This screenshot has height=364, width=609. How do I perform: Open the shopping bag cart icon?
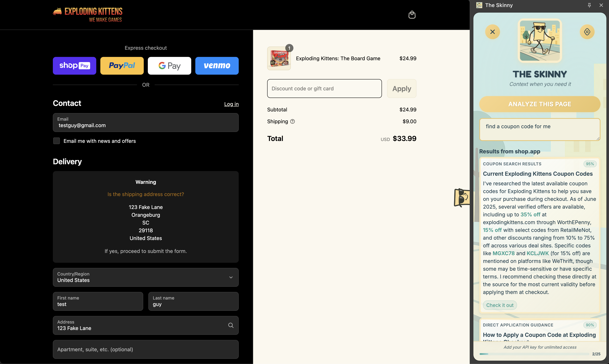pos(412,15)
